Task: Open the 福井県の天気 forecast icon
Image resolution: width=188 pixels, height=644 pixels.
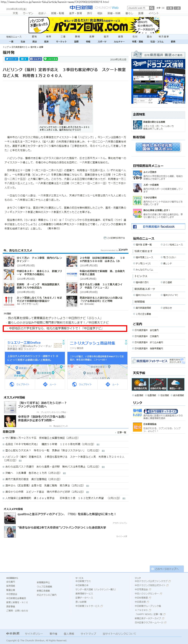Action: pos(140,384)
